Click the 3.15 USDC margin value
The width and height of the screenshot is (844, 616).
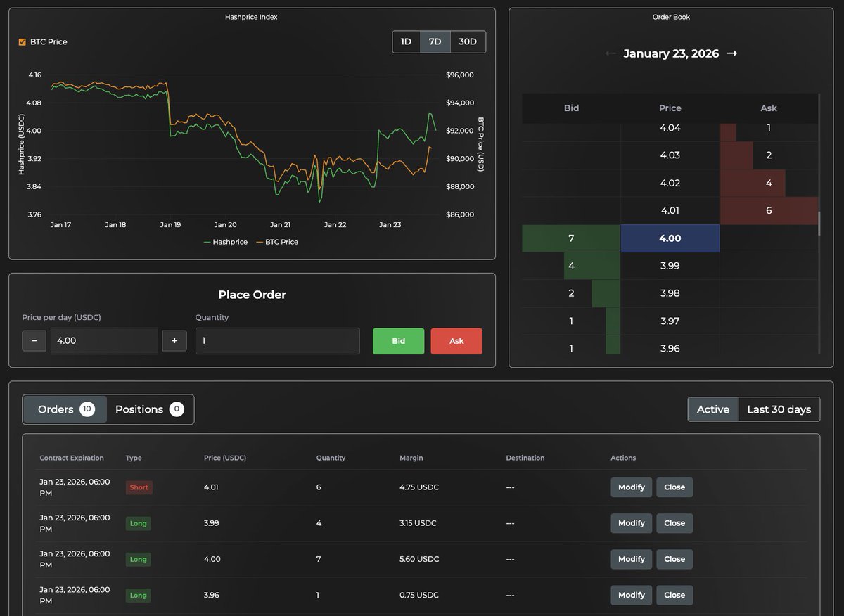click(418, 523)
